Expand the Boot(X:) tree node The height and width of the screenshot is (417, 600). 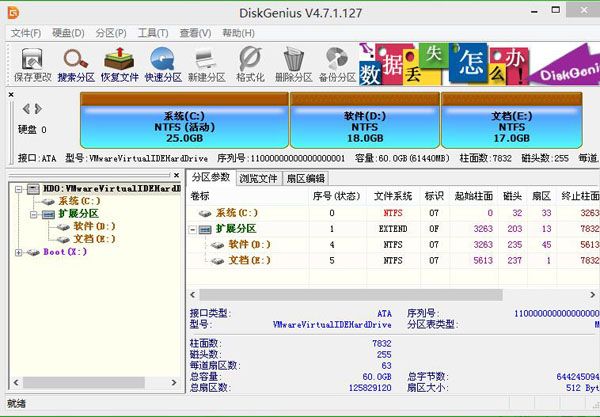click(x=18, y=252)
